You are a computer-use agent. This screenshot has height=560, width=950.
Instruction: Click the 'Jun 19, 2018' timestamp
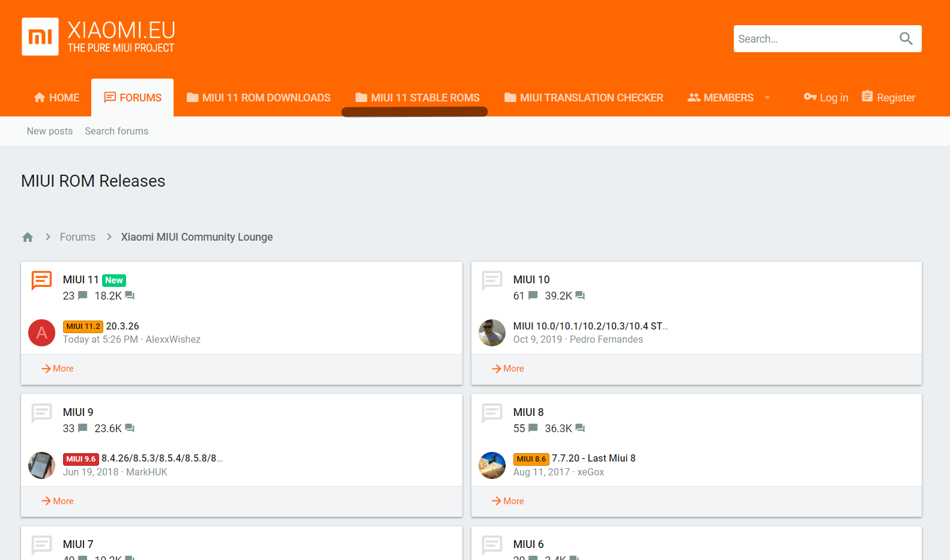point(91,472)
